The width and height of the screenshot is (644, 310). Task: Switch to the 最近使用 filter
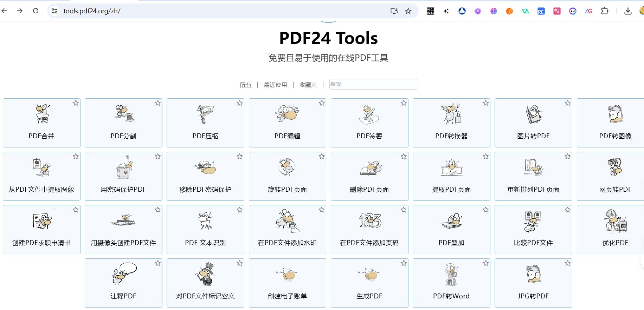pyautogui.click(x=275, y=85)
